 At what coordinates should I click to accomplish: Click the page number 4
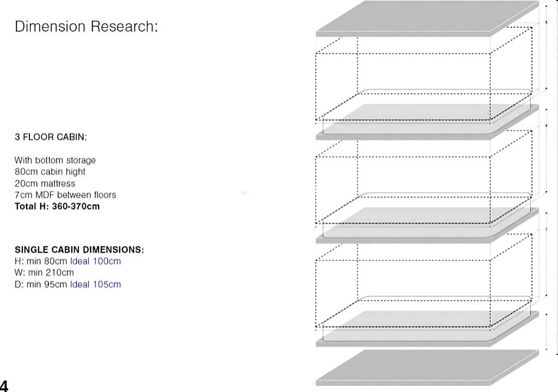[4, 386]
